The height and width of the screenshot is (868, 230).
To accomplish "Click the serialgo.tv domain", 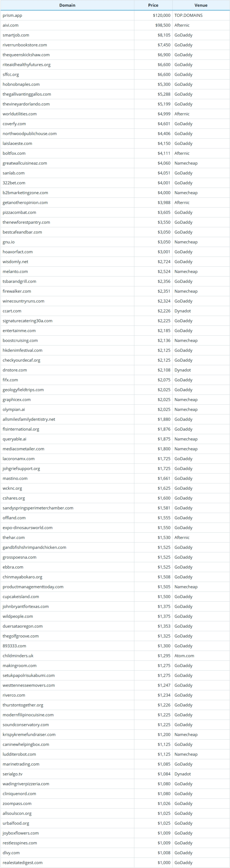I will tap(12, 774).
